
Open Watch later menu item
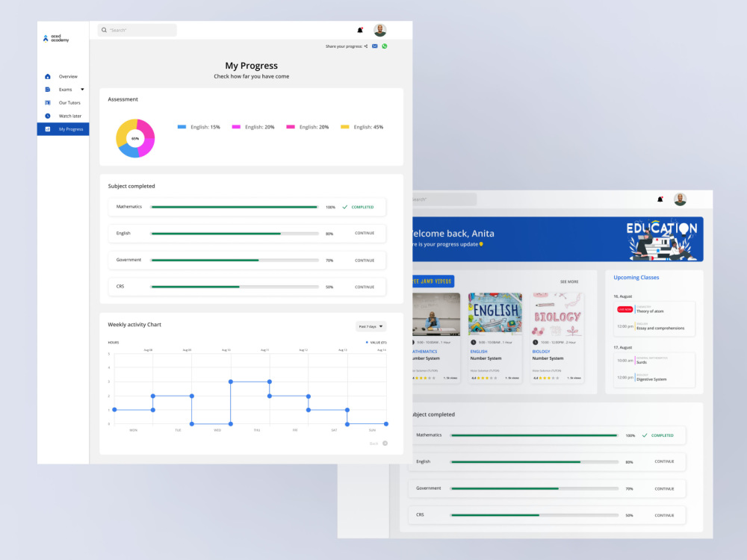(70, 116)
